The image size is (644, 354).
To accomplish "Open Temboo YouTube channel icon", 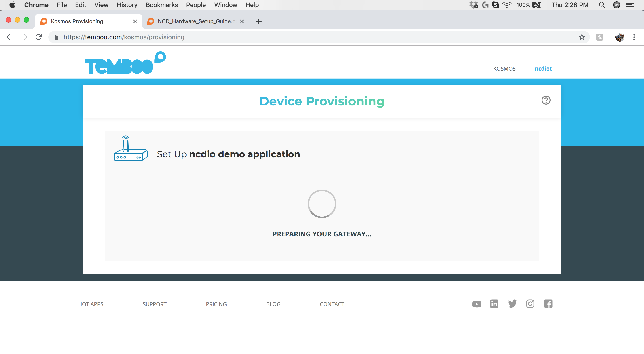I will pos(477,304).
